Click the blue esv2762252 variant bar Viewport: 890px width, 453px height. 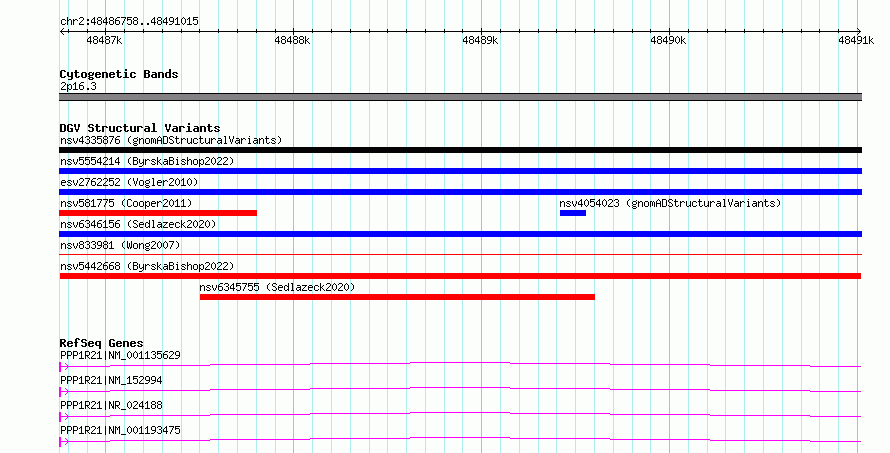coord(460,192)
